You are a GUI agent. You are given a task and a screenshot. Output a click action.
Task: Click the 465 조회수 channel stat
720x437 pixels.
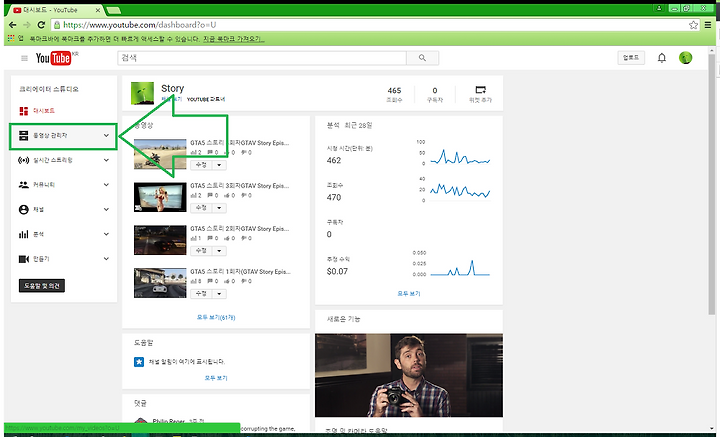[394, 94]
